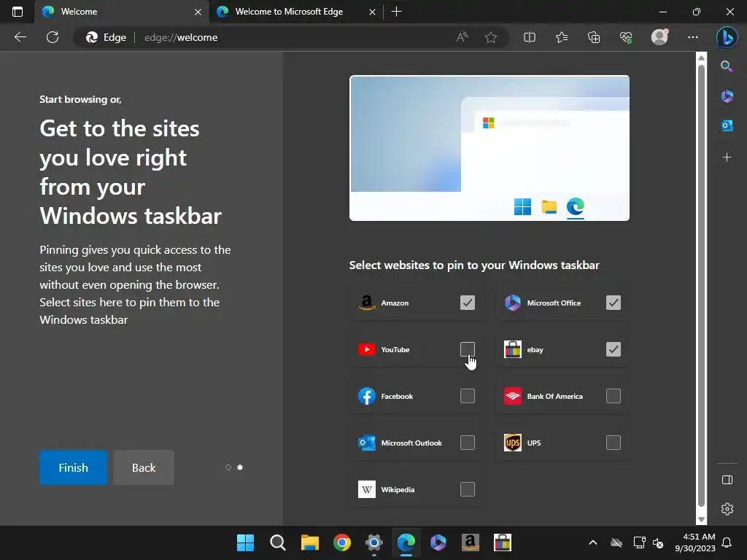Screen dimensions: 747x560
Task: Switch to the Welcome tab
Action: click(x=122, y=12)
